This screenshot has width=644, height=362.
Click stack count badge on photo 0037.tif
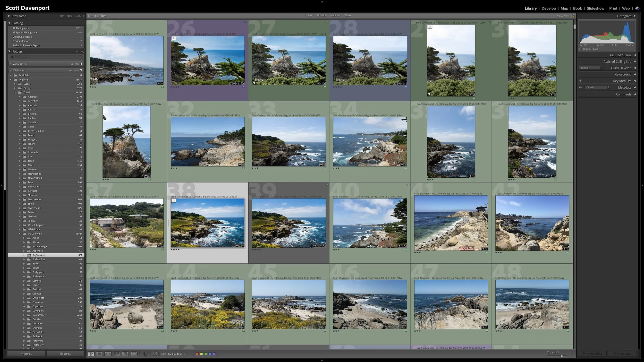[x=174, y=38]
